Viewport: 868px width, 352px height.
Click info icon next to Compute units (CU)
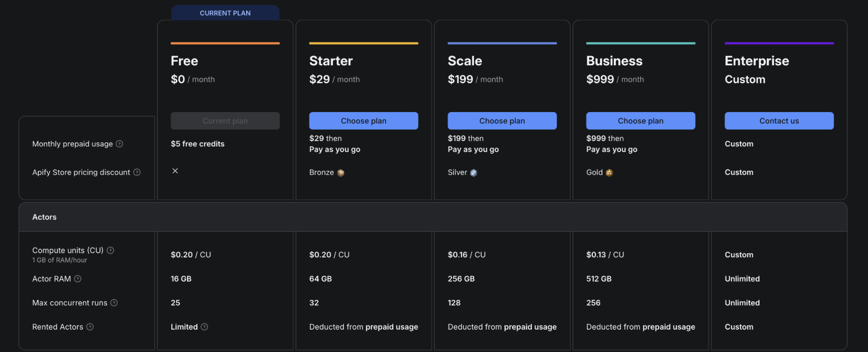[110, 250]
